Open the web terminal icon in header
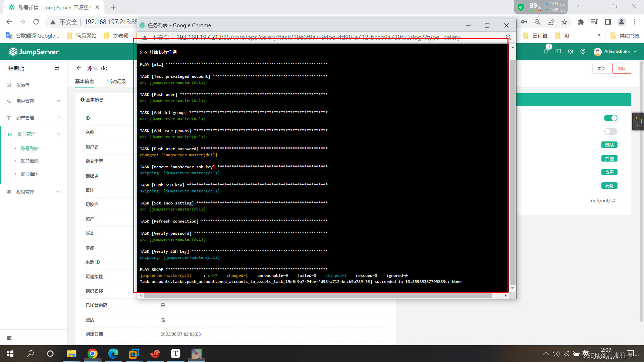Image resolution: width=644 pixels, height=362 pixels. (x=558, y=52)
